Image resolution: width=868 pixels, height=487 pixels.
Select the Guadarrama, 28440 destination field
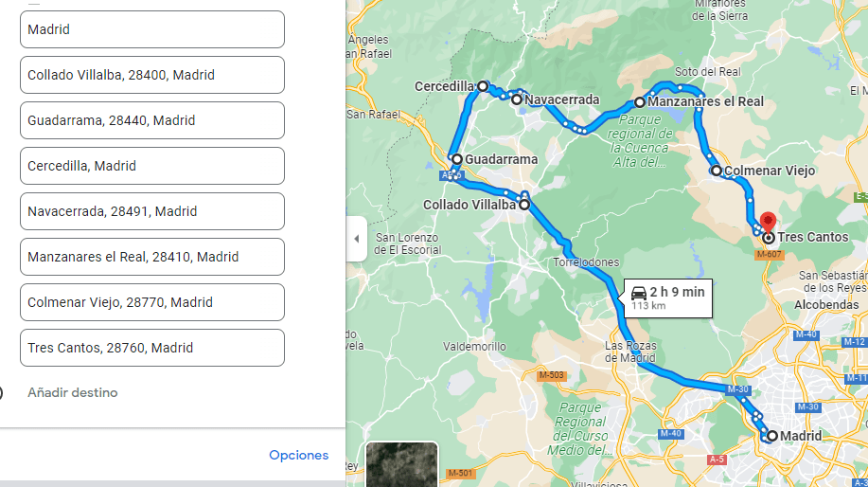[152, 120]
